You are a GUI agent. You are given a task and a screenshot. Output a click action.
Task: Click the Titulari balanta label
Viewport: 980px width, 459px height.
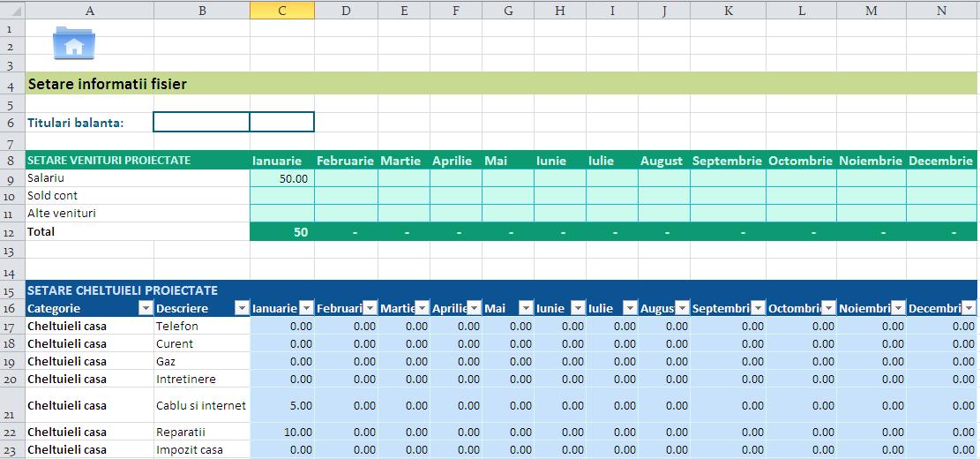point(76,123)
